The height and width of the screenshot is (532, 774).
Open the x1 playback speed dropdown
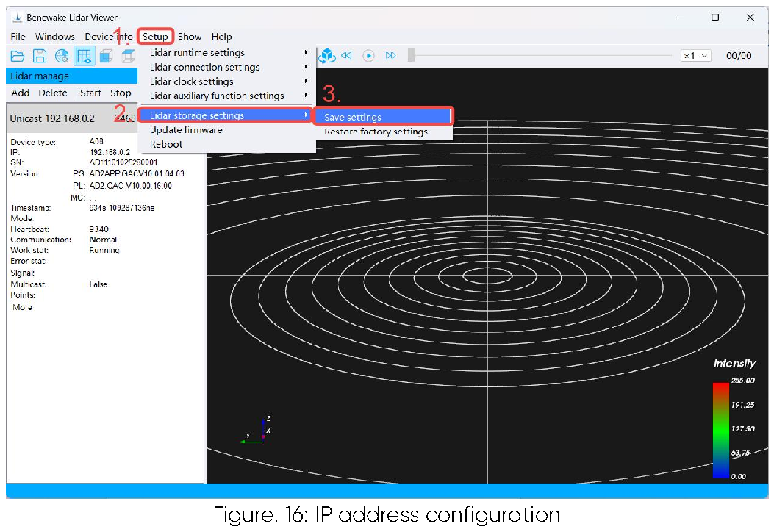pos(695,56)
